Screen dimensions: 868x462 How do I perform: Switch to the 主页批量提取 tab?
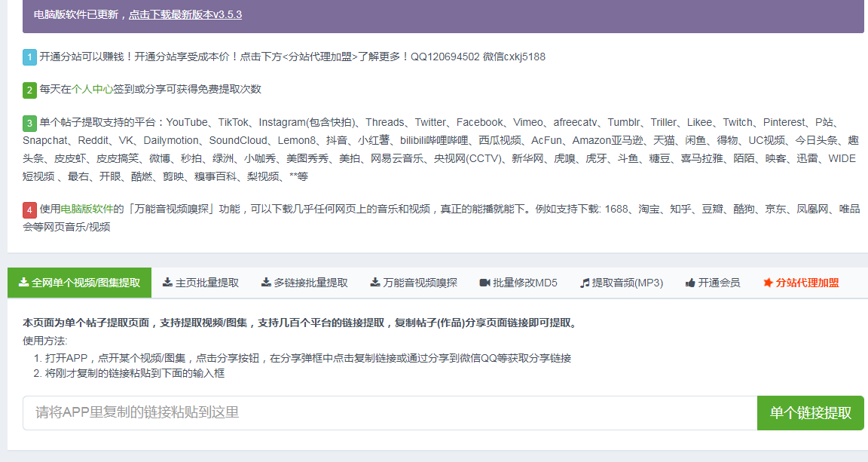click(200, 283)
